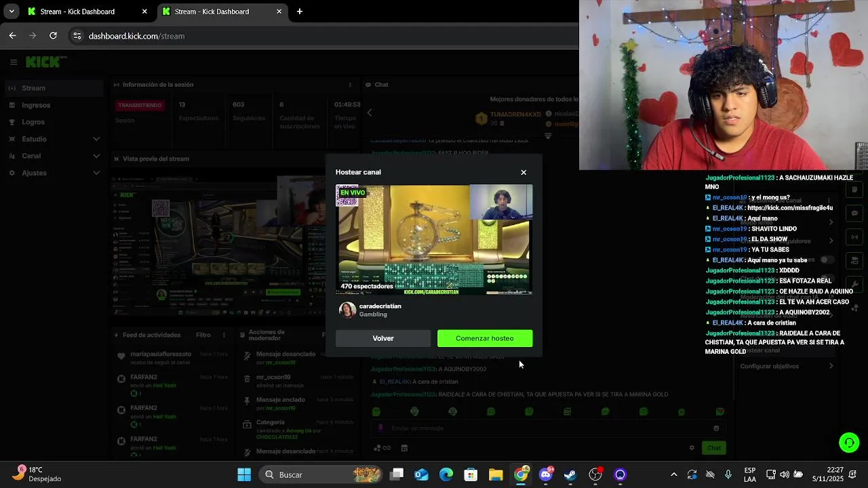The height and width of the screenshot is (488, 868).
Task: Open the volume control in tray
Action: pos(785,474)
